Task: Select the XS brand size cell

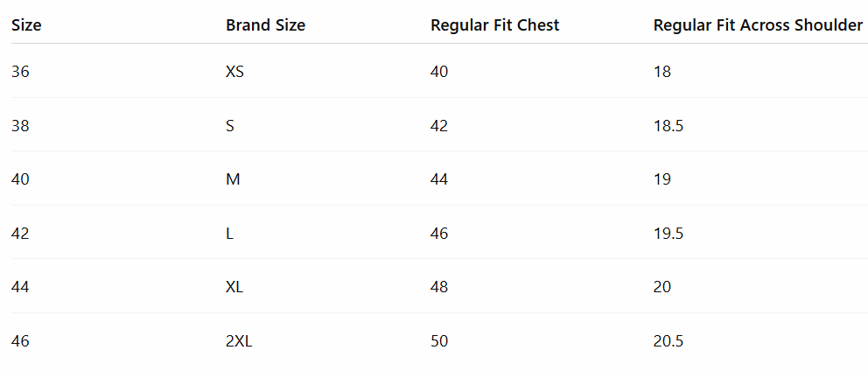Action: click(x=234, y=72)
